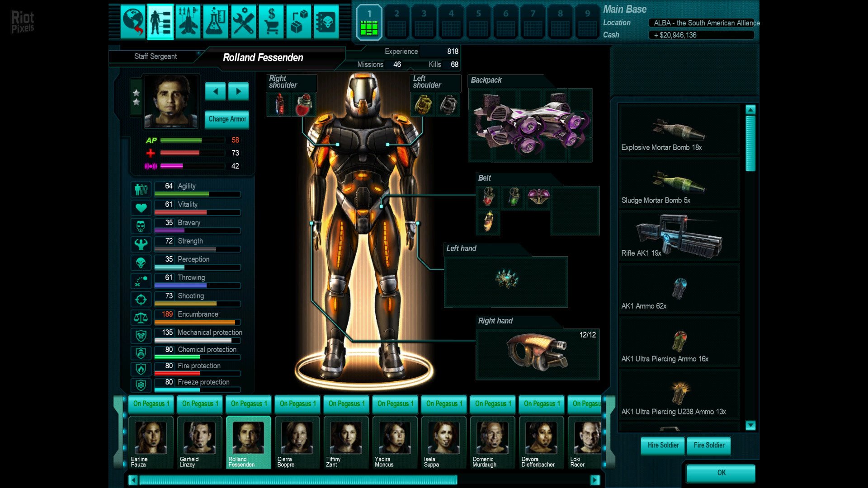Viewport: 868px width, 488px height.
Task: Confirm with the OK button
Action: pyautogui.click(x=722, y=473)
